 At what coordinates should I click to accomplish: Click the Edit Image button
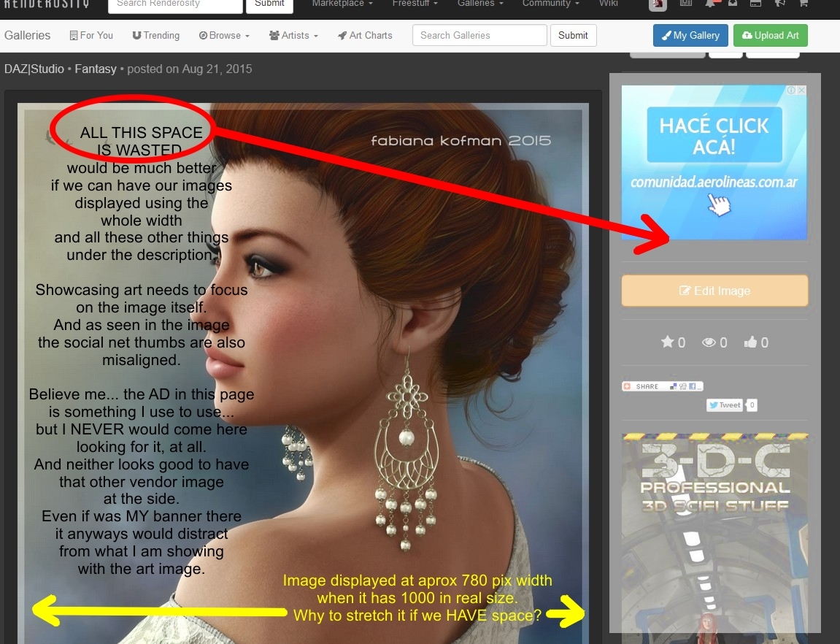pyautogui.click(x=714, y=291)
